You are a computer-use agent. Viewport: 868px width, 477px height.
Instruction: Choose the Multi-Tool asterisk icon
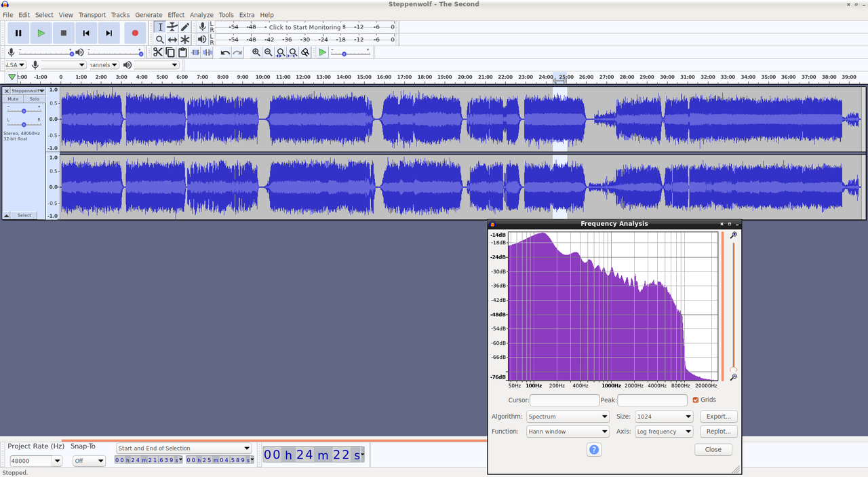click(x=185, y=40)
